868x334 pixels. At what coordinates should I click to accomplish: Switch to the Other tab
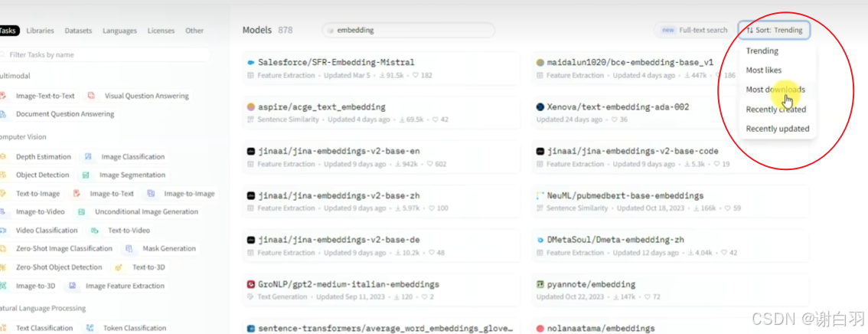(194, 31)
